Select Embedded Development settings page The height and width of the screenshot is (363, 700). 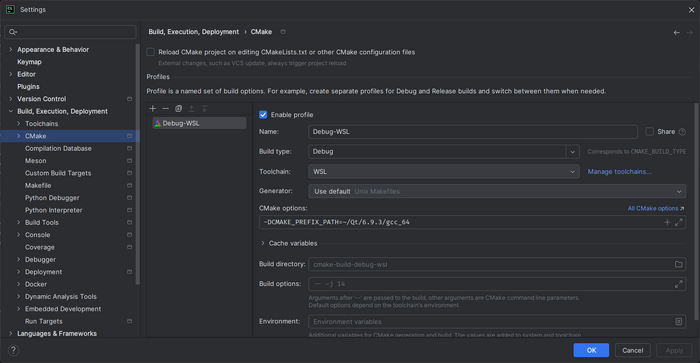[63, 309]
